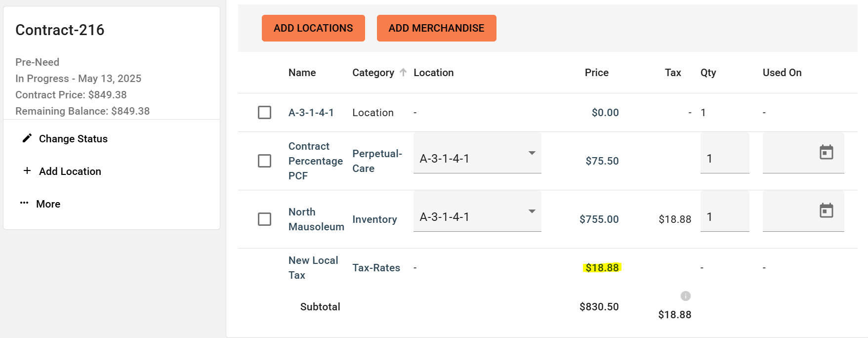
Task: Open the A-3-1-4-1 location link
Action: point(311,113)
